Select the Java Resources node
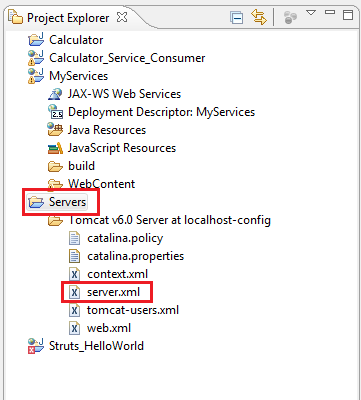Image resolution: width=361 pixels, height=400 pixels. (107, 130)
